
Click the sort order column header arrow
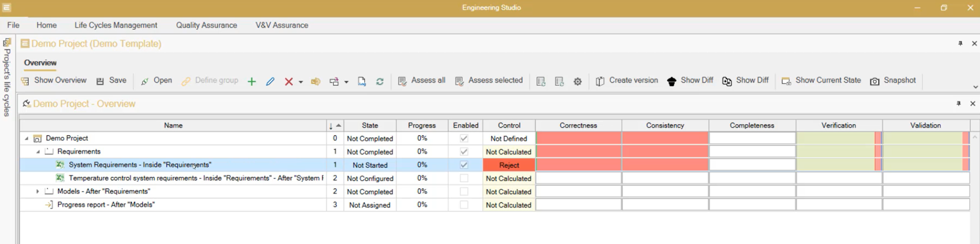tap(335, 125)
